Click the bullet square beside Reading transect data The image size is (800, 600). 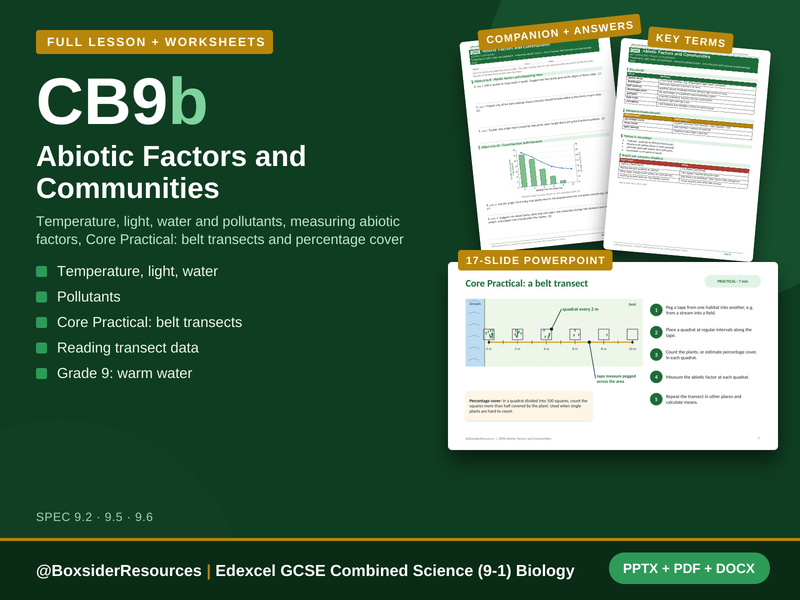(x=42, y=348)
